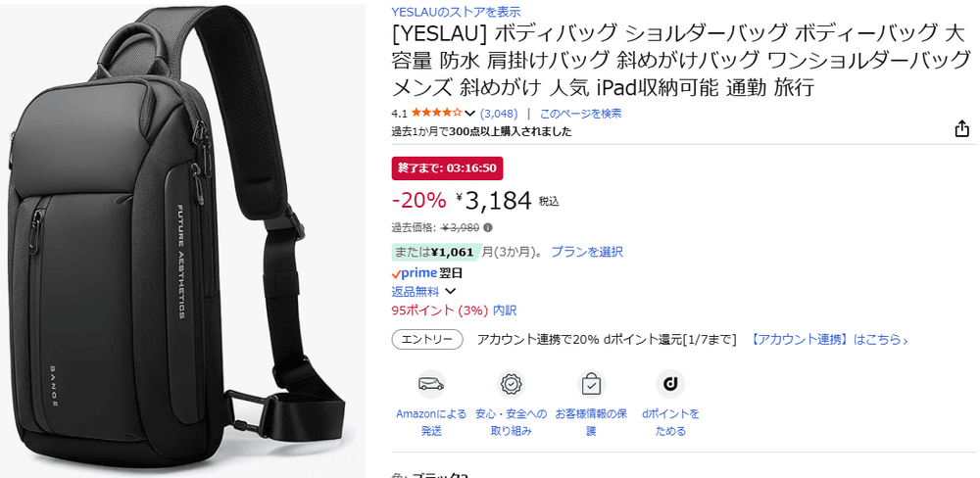
Task: Click the Amazonによる発送 text link
Action: (431, 422)
